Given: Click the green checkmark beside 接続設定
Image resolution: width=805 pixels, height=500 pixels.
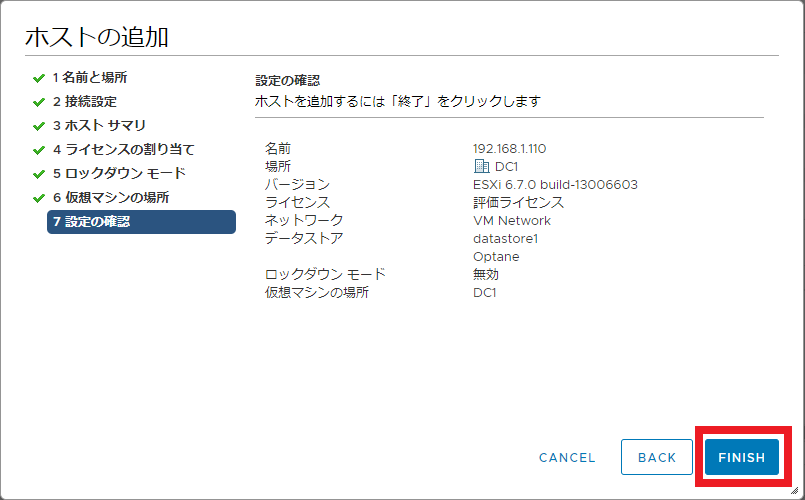Looking at the screenshot, I should (39, 102).
